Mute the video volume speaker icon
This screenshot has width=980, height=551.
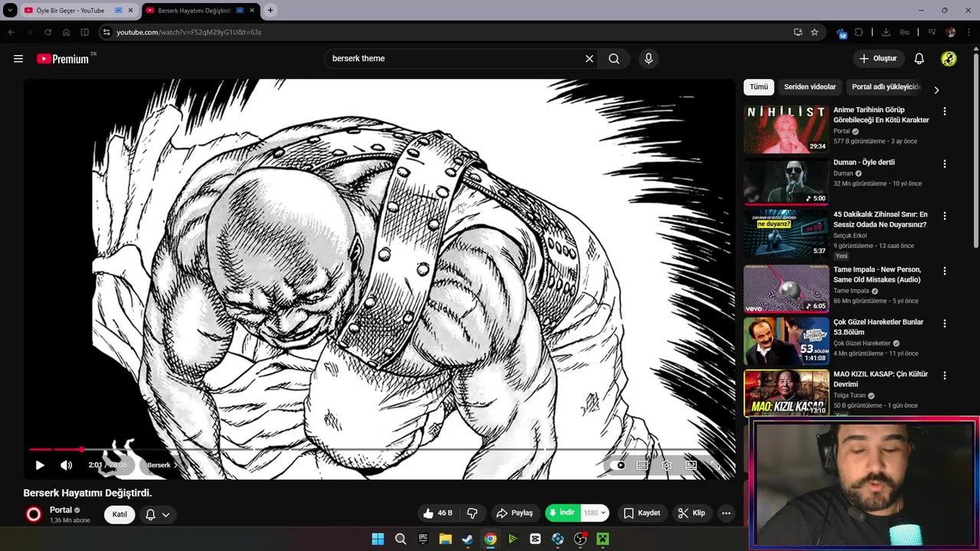point(67,465)
